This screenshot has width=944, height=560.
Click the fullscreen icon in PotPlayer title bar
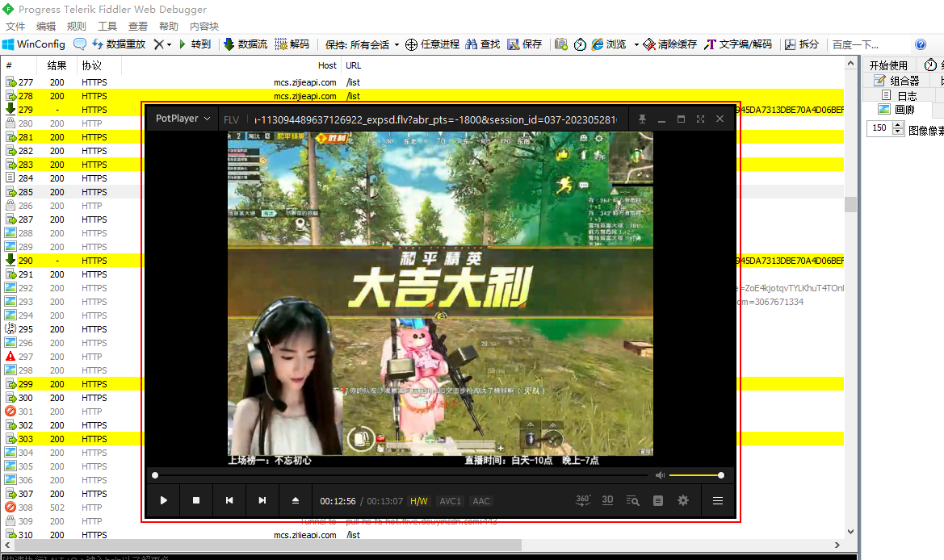pos(700,119)
